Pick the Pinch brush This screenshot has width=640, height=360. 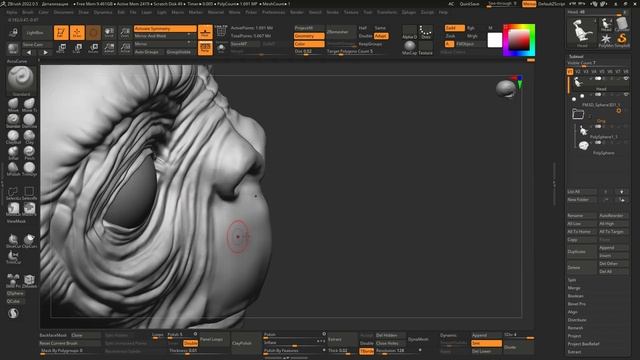tap(29, 153)
